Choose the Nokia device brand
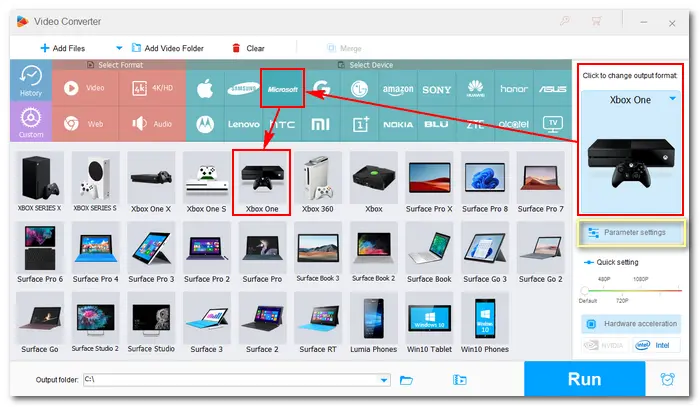This screenshot has width=700, height=407. tap(398, 124)
